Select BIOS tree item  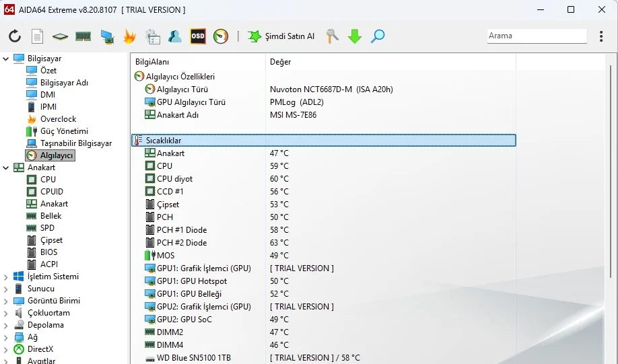coord(42,252)
